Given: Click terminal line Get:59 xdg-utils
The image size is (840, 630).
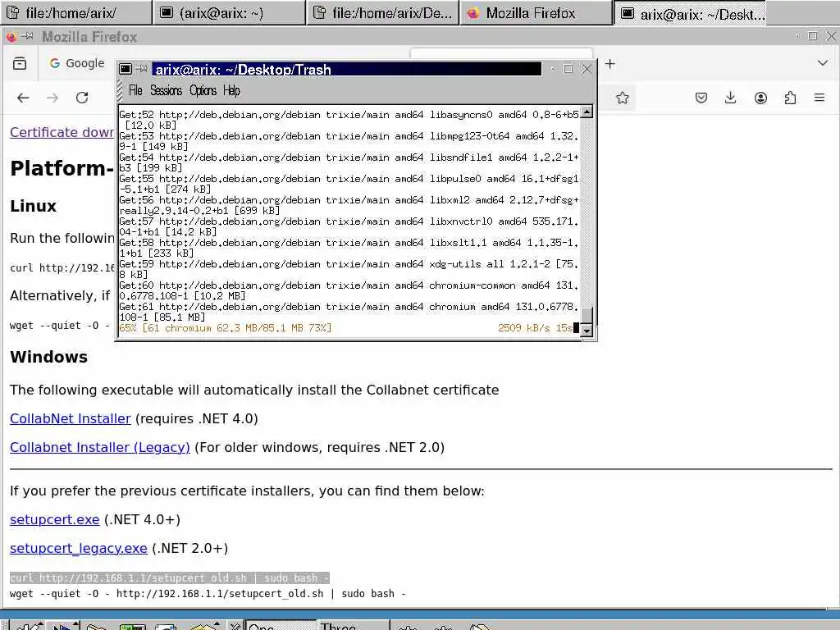Looking at the screenshot, I should (x=349, y=269).
